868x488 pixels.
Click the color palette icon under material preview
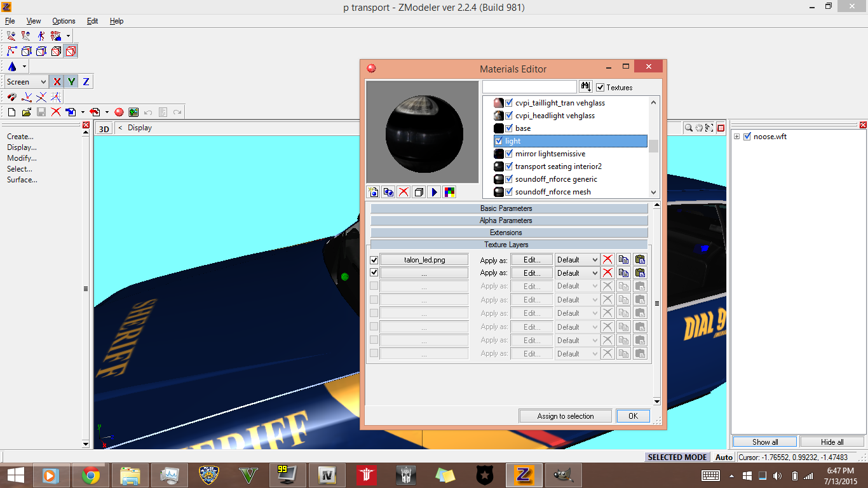point(449,192)
